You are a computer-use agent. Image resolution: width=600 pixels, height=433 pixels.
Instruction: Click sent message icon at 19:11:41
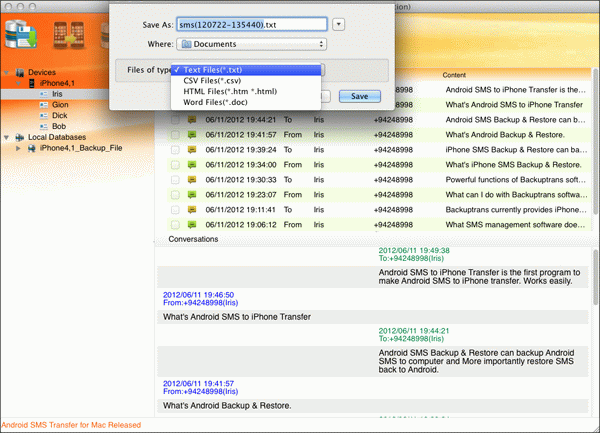(192, 210)
